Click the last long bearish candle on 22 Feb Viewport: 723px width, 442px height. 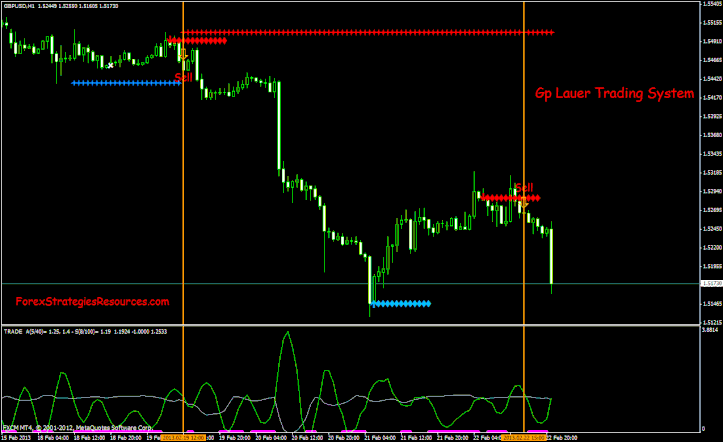[x=551, y=256]
